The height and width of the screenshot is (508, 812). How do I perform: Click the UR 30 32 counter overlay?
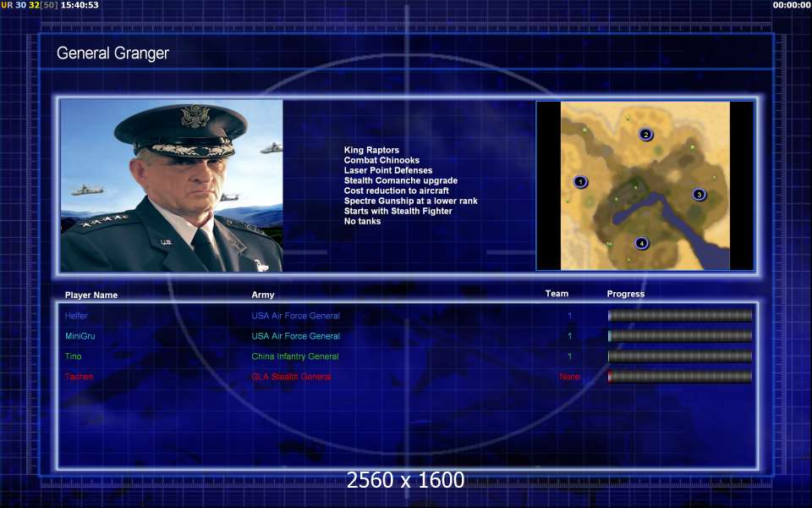pos(30,5)
